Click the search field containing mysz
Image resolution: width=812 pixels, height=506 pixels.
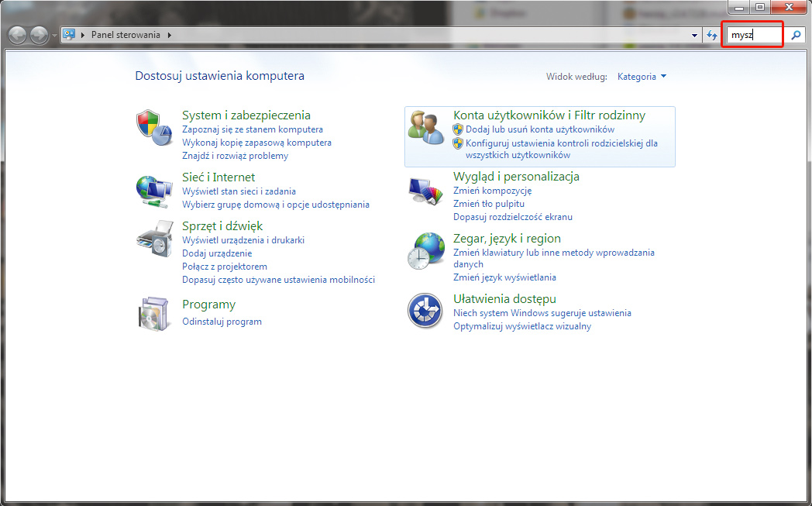[752, 35]
